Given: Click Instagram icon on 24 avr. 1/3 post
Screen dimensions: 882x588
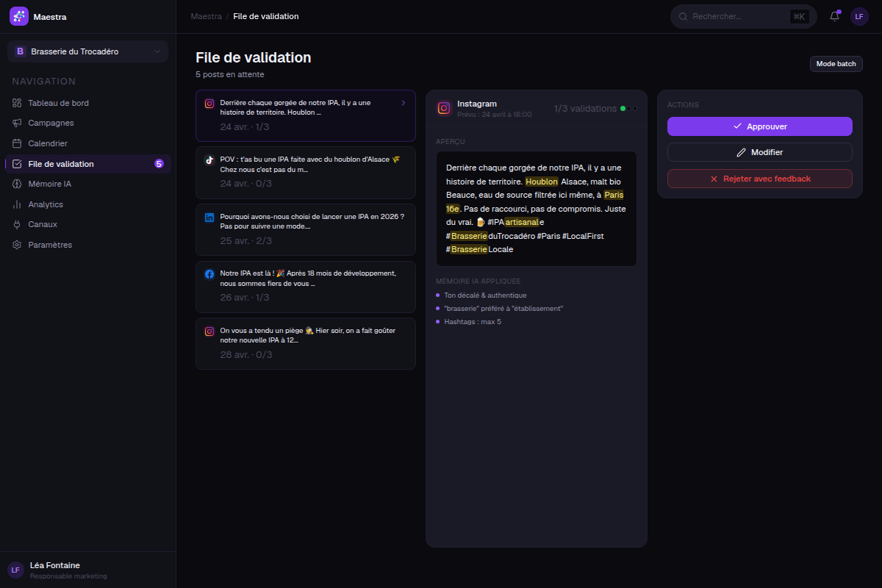Looking at the screenshot, I should pyautogui.click(x=209, y=104).
